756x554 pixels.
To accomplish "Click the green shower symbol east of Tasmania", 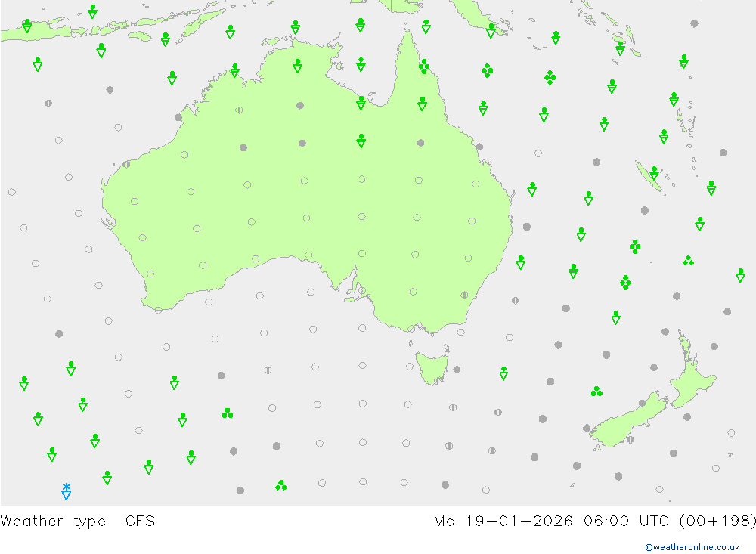I will [503, 373].
